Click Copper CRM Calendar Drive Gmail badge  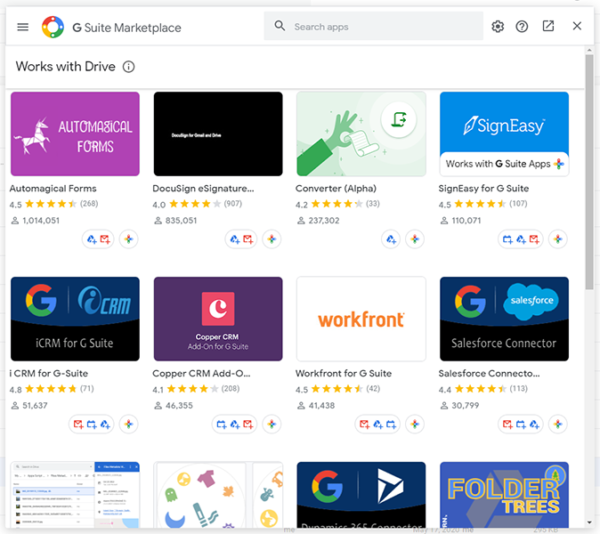[x=235, y=424]
